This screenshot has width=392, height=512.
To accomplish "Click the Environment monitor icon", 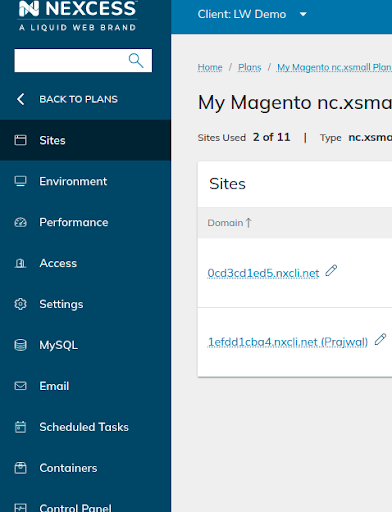I will (20, 181).
